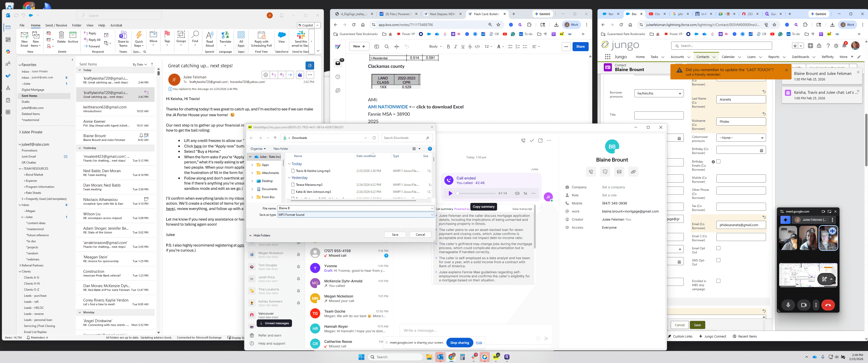Image resolution: width=868 pixels, height=363 pixels.
Task: Check Birthday Emails (Co Borrower) checkbox
Action: (718, 162)
